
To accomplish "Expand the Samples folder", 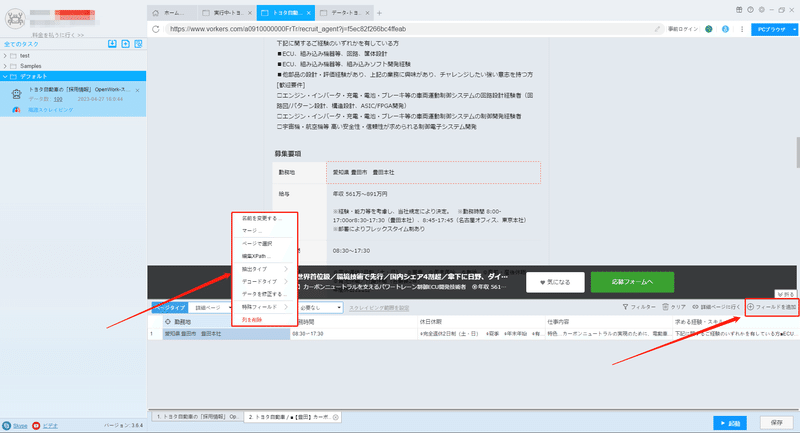I will (x=5, y=66).
